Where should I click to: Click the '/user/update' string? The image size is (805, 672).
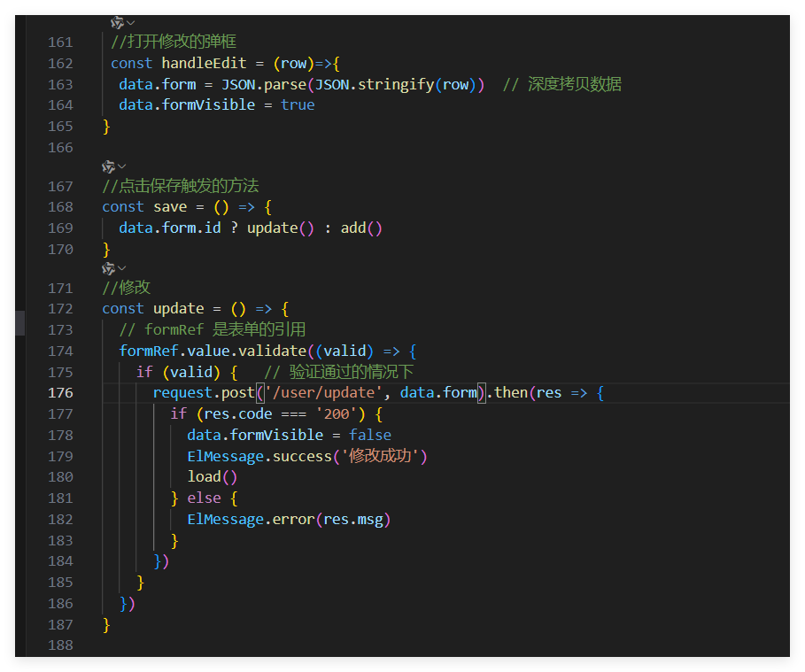click(324, 393)
